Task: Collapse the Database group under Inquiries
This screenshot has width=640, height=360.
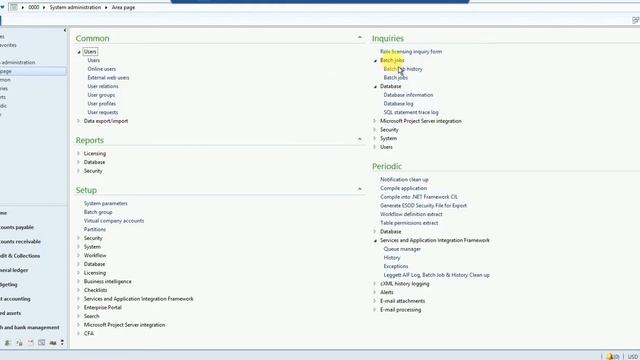Action: click(376, 87)
